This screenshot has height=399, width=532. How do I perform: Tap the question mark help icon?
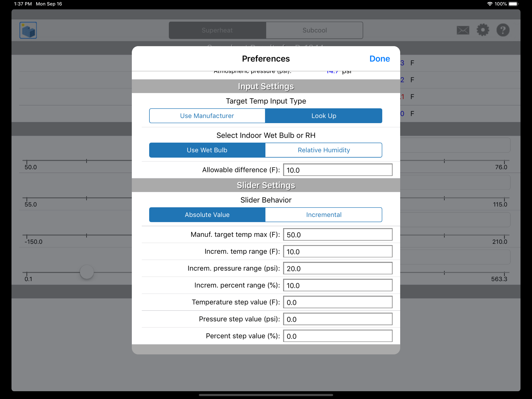pos(503,30)
